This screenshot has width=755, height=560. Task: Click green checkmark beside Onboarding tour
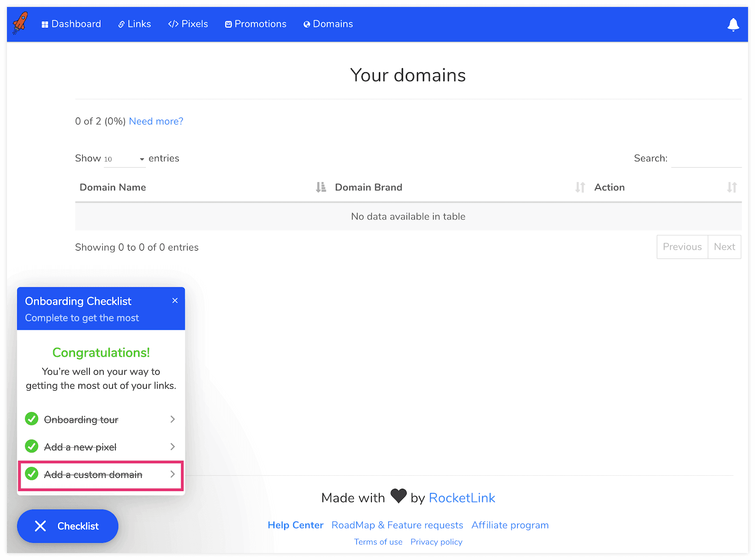[x=31, y=419]
